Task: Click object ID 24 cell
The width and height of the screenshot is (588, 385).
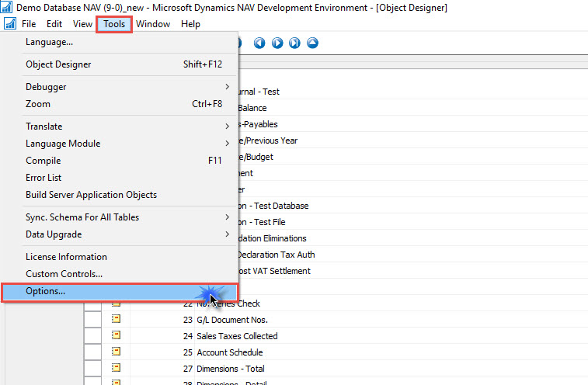Action: pyautogui.click(x=162, y=336)
